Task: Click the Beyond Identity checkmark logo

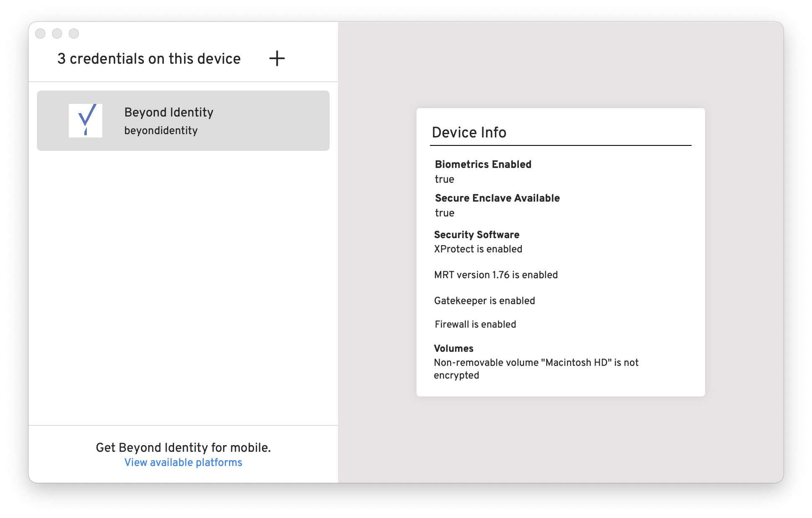Action: coord(86,120)
